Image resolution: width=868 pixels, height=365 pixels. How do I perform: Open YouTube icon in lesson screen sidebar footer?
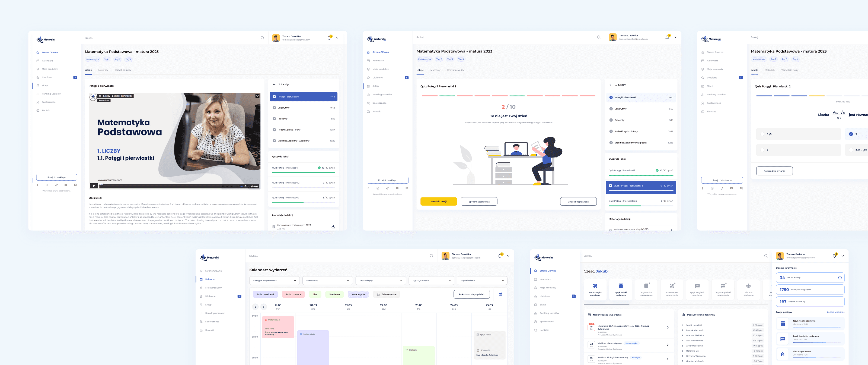pos(66,185)
